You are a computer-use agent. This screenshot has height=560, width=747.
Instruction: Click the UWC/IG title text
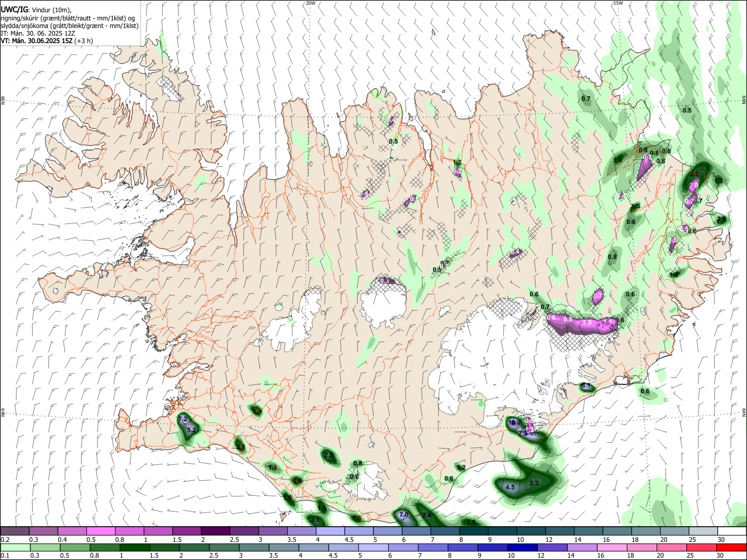pos(13,10)
